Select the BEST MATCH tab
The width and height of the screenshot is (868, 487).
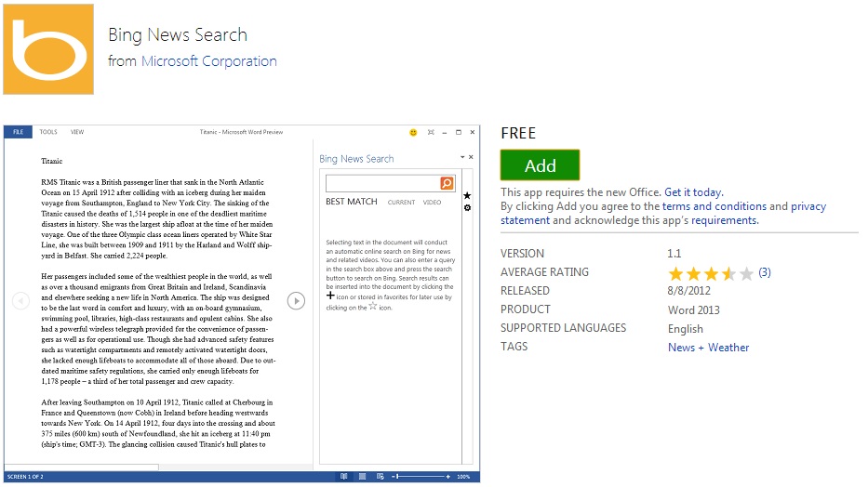pos(352,202)
